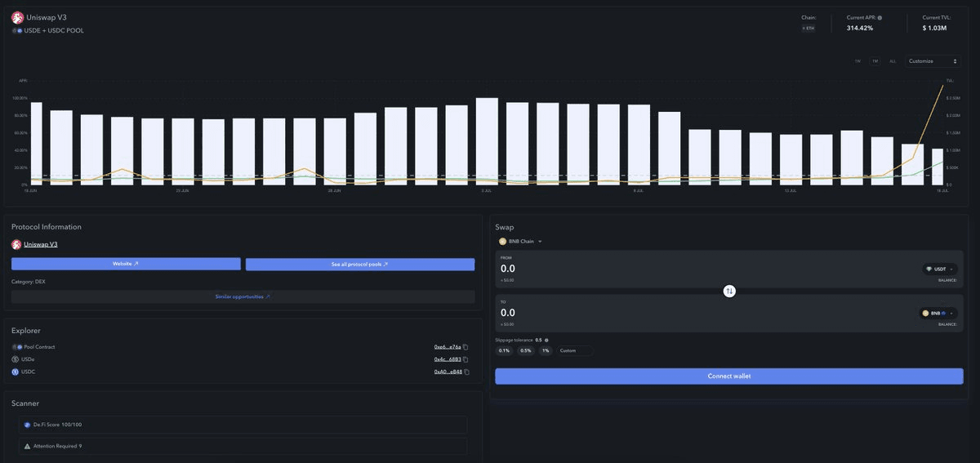Click the Connect wallet button
Screen dimensions: 980x463
pyautogui.click(x=729, y=376)
